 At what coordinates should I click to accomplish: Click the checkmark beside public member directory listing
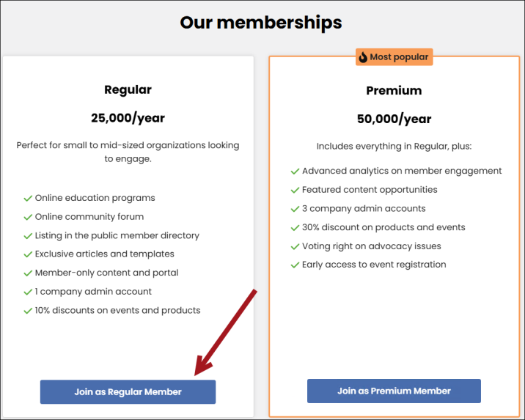(x=28, y=236)
